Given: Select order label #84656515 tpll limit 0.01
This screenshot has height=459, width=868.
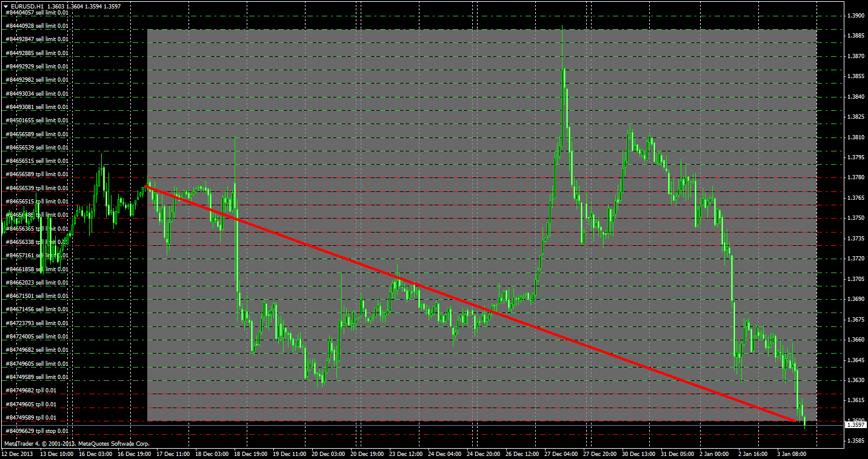Looking at the screenshot, I should (x=37, y=202).
